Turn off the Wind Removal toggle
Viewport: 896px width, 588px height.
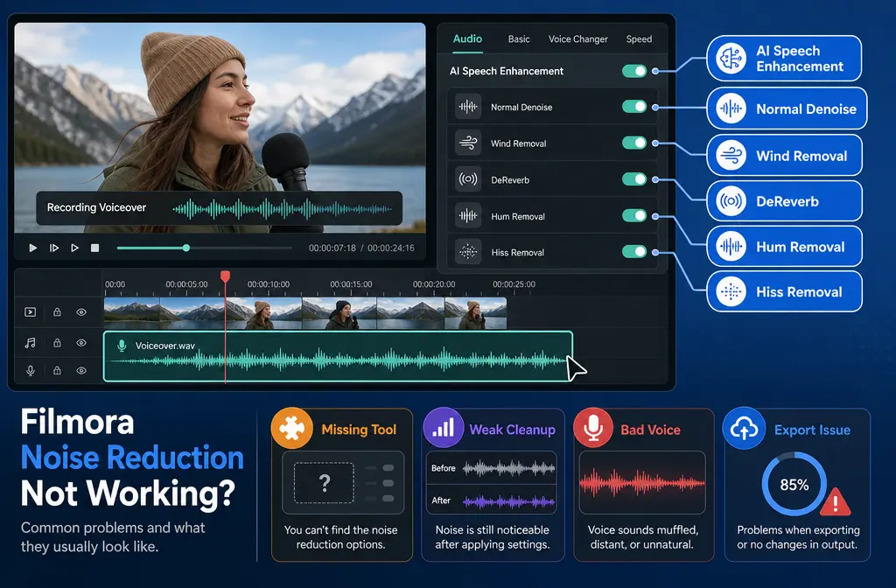click(634, 143)
